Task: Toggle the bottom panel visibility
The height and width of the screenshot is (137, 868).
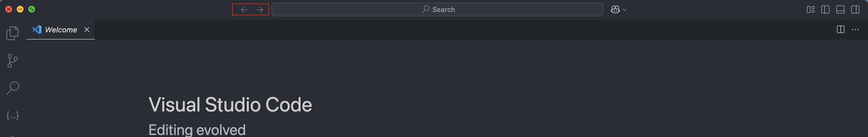Action: 840,10
